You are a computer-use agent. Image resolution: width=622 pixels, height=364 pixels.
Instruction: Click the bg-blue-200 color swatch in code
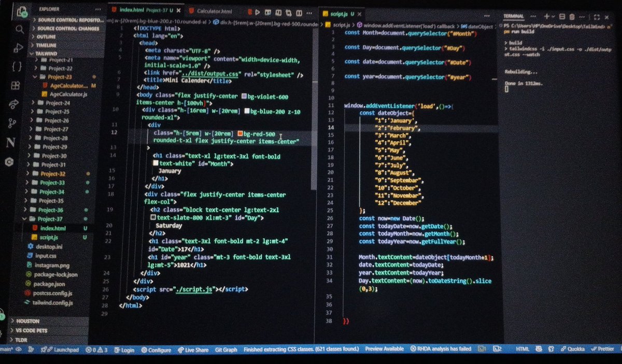[x=247, y=111]
